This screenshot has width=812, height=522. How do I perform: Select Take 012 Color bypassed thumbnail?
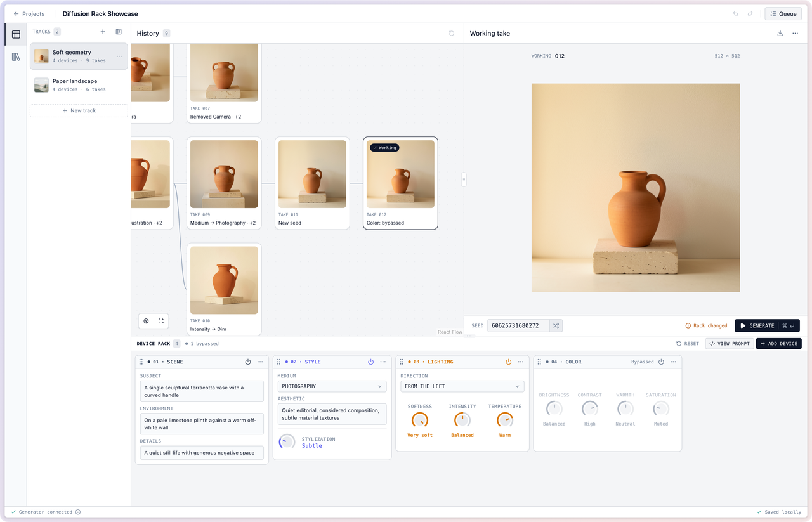[x=400, y=174]
